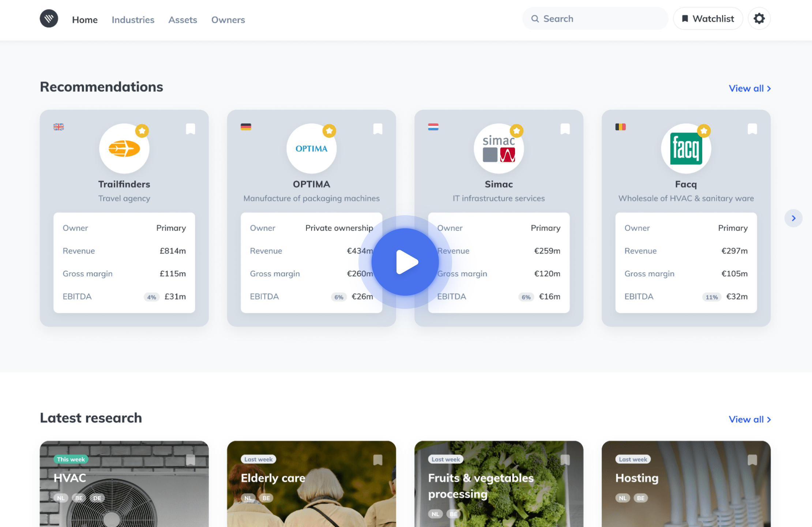Bookmark the OPTIMA card
Viewport: 812px width, 527px height.
[x=378, y=129]
